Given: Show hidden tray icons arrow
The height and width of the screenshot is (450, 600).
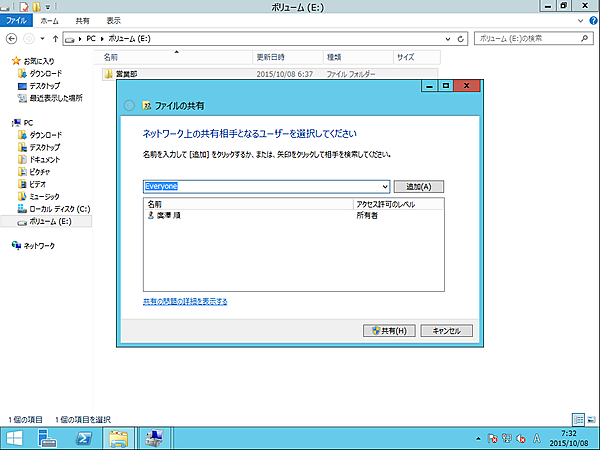Looking at the screenshot, I should [x=478, y=439].
